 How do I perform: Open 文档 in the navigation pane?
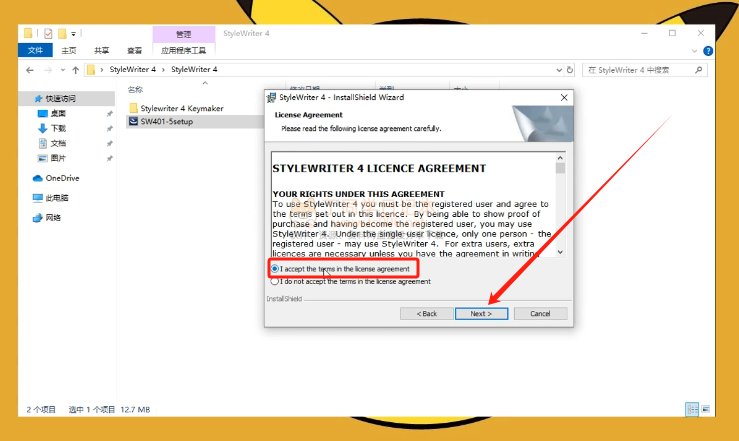click(x=58, y=143)
